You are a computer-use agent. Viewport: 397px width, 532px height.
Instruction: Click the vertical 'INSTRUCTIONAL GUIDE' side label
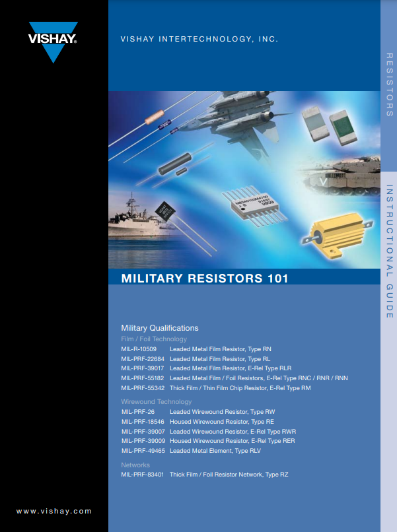tap(389, 251)
